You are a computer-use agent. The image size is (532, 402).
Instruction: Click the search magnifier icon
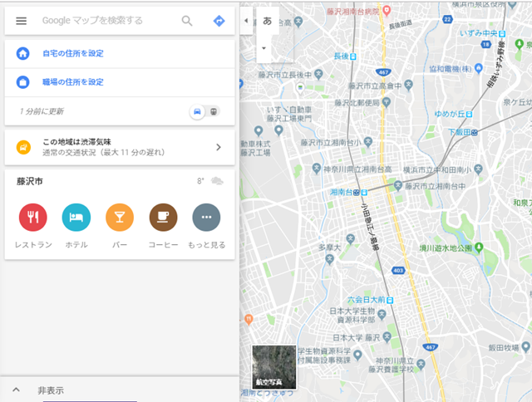tap(187, 21)
